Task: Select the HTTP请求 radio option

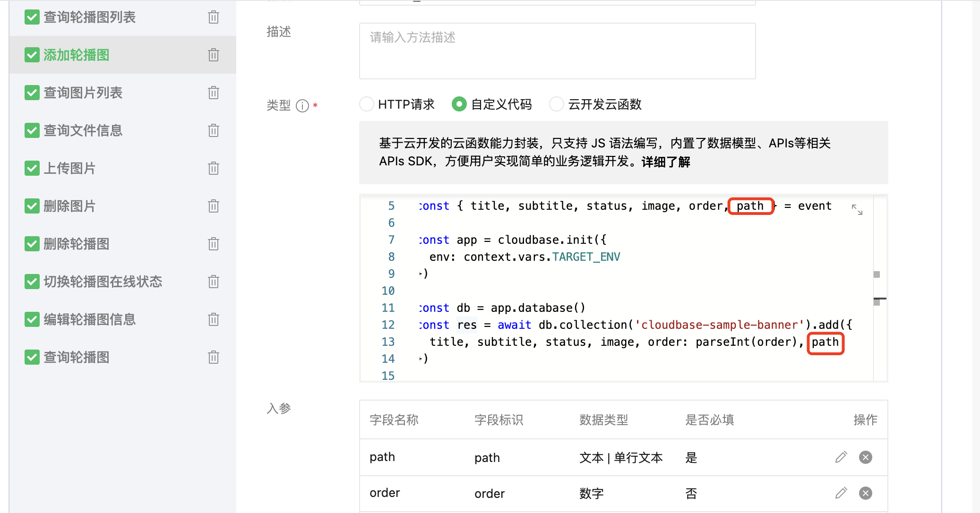Action: (367, 104)
